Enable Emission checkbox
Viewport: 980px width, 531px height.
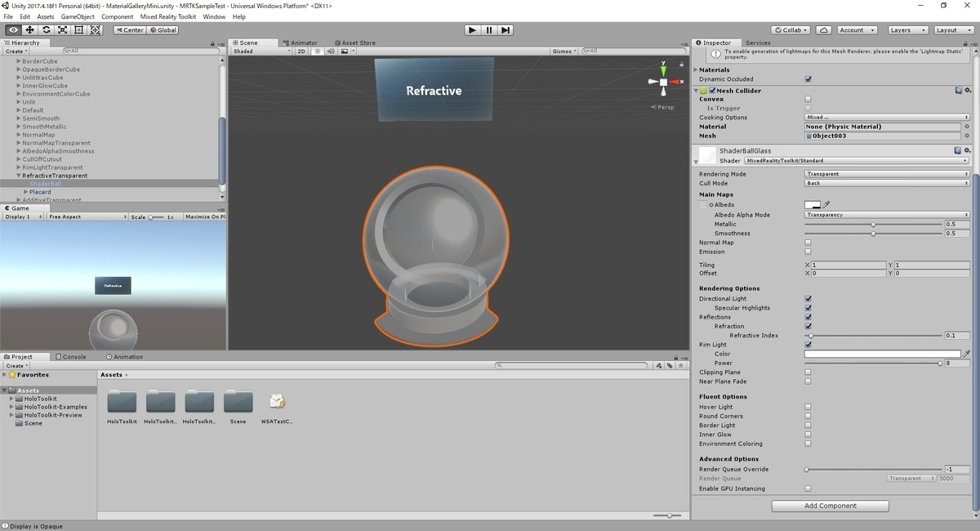tap(808, 252)
